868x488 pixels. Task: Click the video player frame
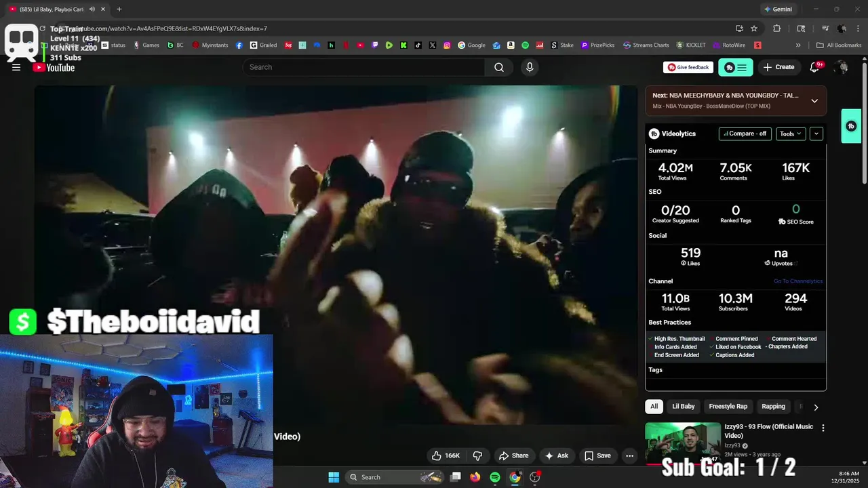pos(336,255)
